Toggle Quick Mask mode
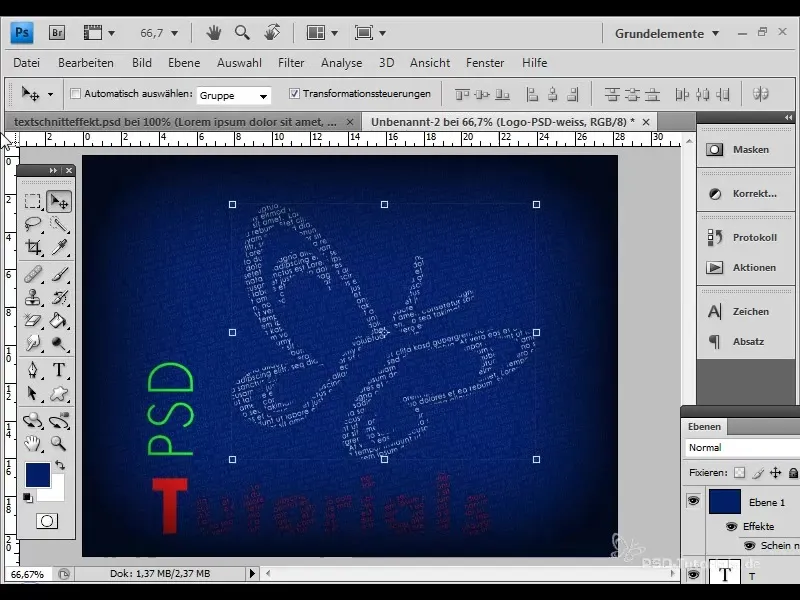800x600 pixels. pyautogui.click(x=46, y=521)
